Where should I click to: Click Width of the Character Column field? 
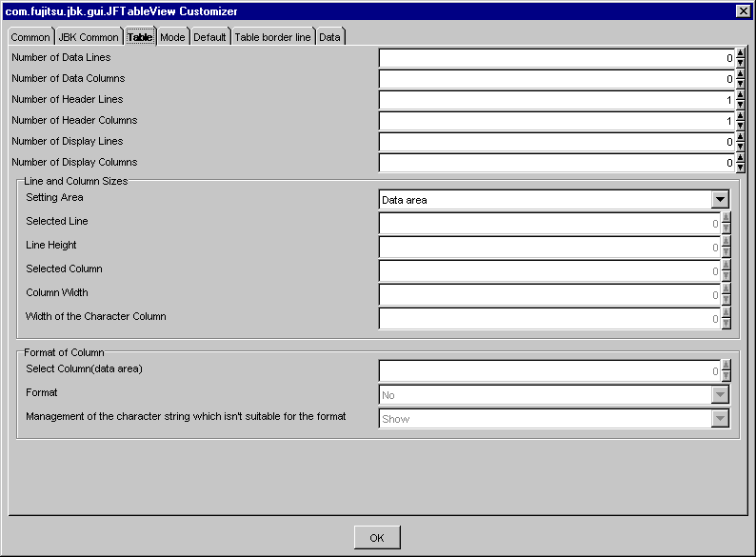pyautogui.click(x=549, y=319)
